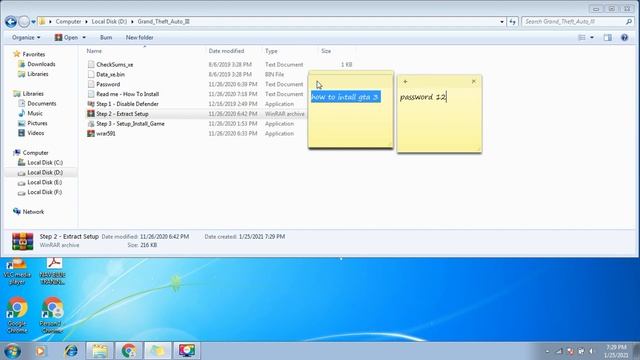Open the recent locations dropdown arrow
The height and width of the screenshot is (360, 640).
pyautogui.click(x=33, y=22)
